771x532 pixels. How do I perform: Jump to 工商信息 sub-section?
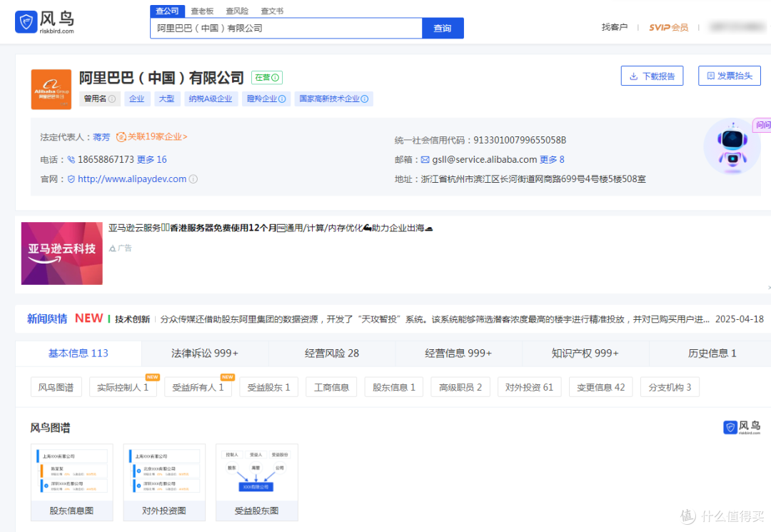[331, 387]
